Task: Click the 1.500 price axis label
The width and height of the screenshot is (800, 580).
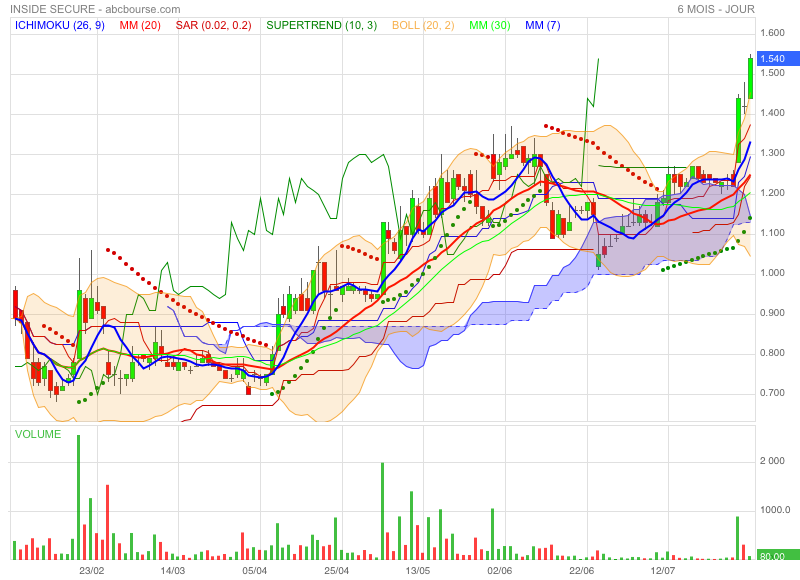Action: (772, 73)
